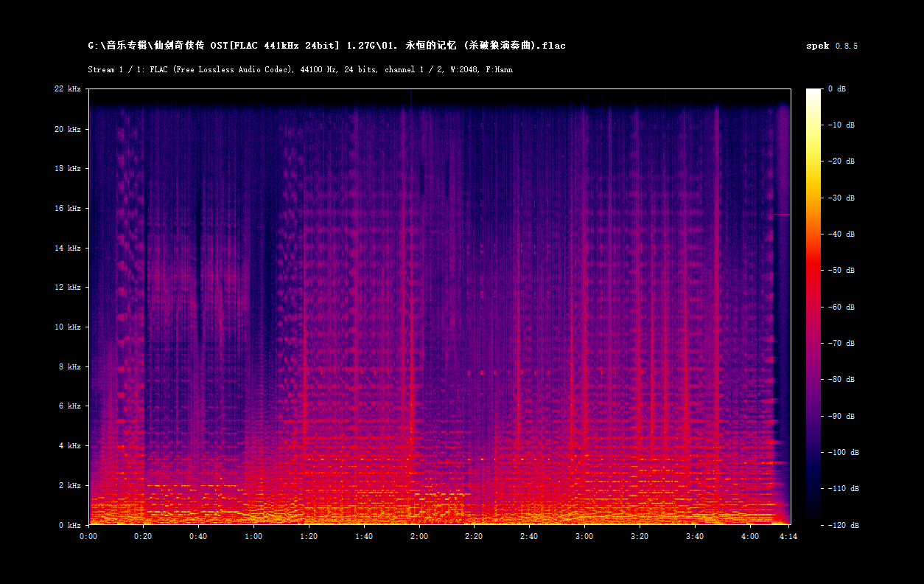Click the 0 kHz frequency axis label
Viewport: 924px width, 584px height.
click(71, 525)
